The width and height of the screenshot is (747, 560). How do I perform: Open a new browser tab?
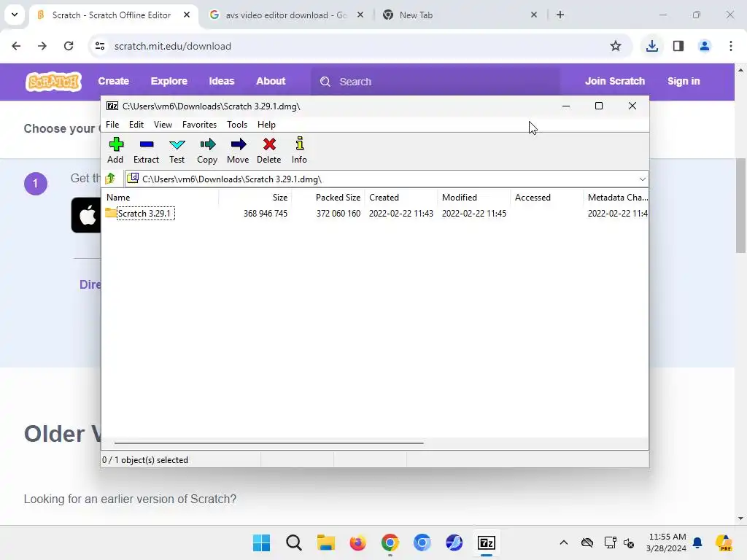[560, 15]
